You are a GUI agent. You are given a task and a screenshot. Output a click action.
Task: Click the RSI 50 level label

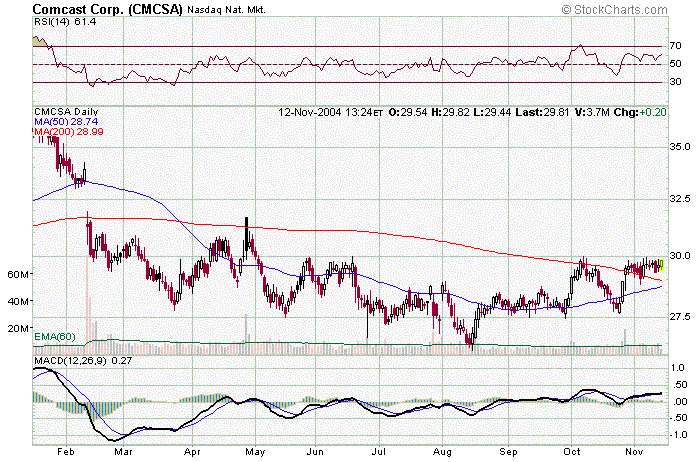675,64
